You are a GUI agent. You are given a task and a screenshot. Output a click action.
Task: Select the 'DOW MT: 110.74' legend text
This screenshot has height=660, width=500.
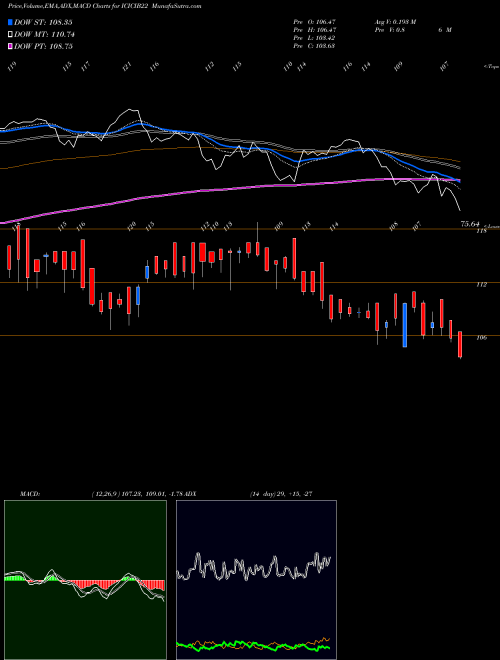tap(44, 35)
